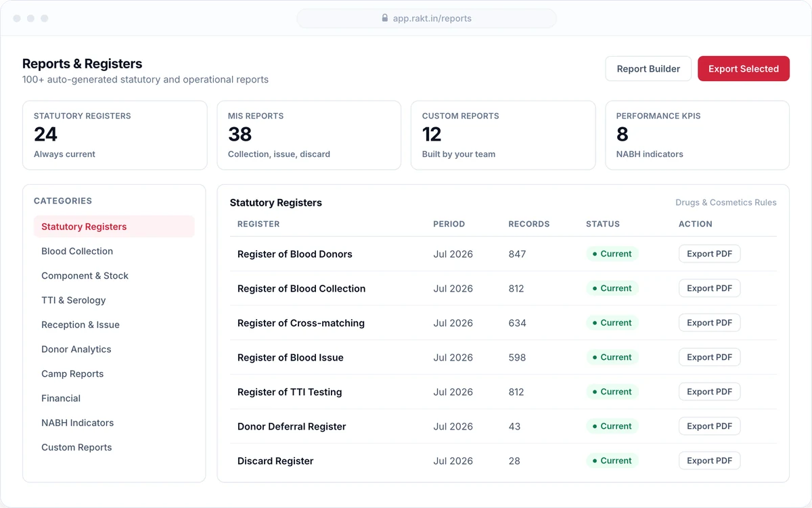Export PDF for Register of Blood Collection
Screen dimensions: 812x508
709,288
